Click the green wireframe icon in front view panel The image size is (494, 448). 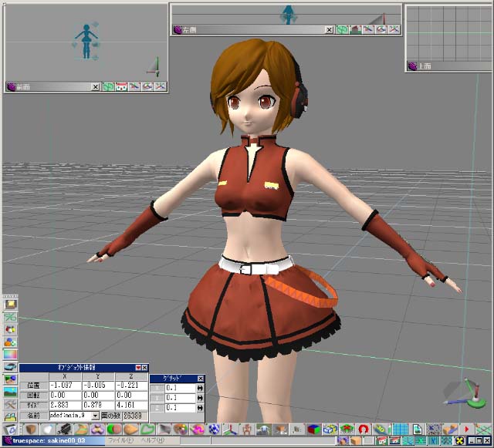[x=109, y=86]
